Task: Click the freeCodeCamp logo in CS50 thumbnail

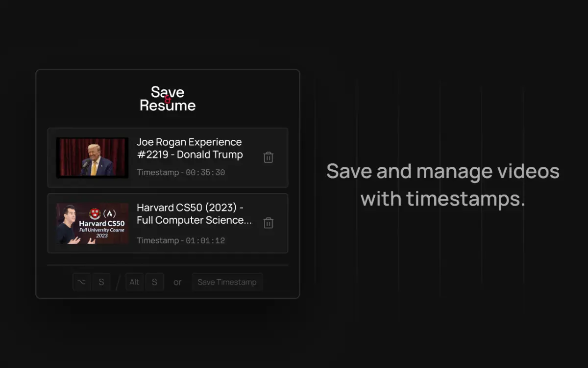Action: [x=111, y=214]
